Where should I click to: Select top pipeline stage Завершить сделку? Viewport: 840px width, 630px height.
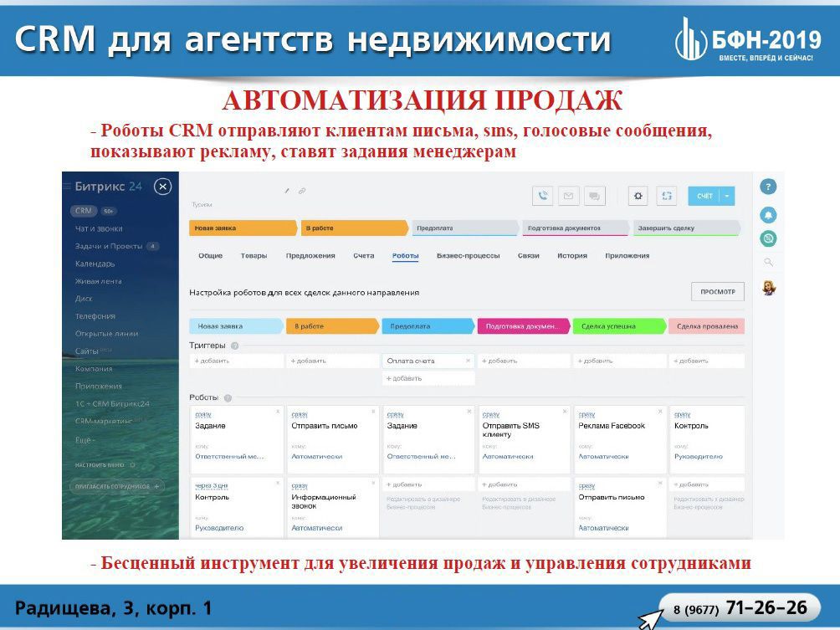pos(687,228)
